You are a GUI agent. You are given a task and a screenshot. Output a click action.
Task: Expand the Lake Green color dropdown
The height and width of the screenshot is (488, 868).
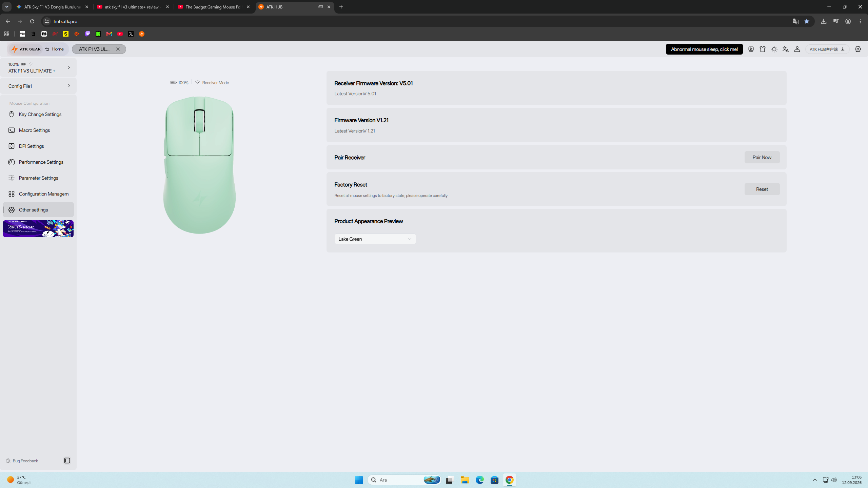(x=375, y=239)
